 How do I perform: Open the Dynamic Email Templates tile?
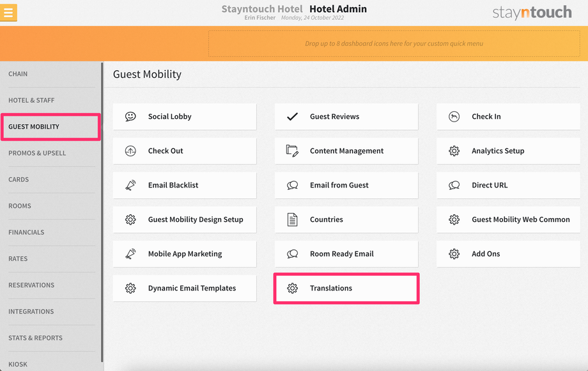tap(185, 288)
